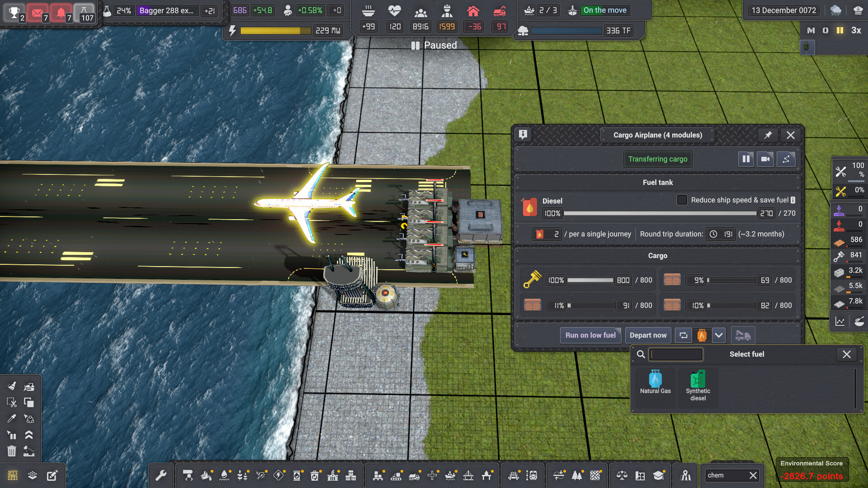The image size is (868, 488).
Task: Expand the fuel selection dropdown arrow
Action: (x=719, y=335)
